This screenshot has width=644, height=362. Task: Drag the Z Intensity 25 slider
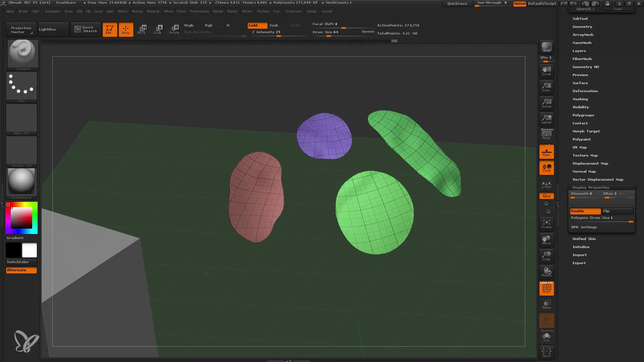278,36
